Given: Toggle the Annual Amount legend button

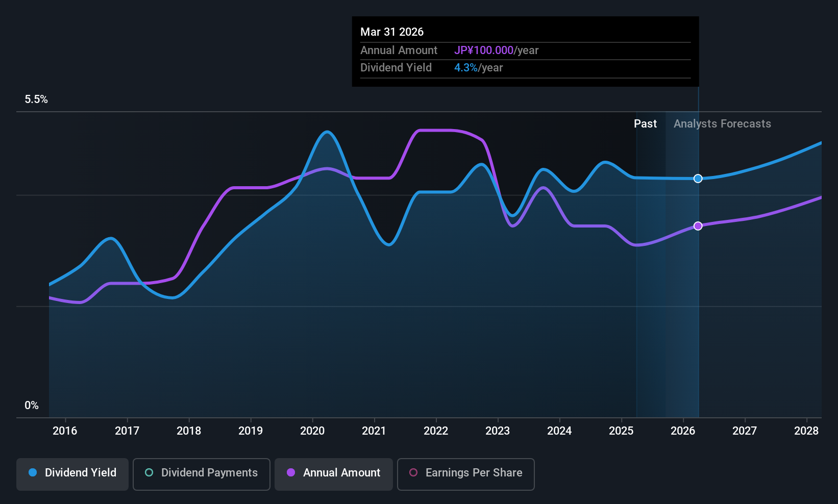Looking at the screenshot, I should pyautogui.click(x=334, y=474).
